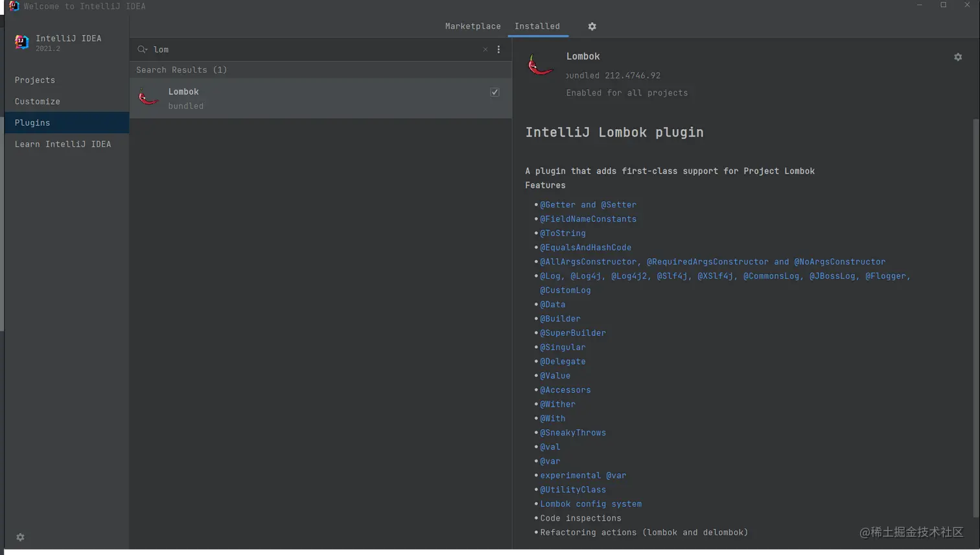
Task: Open the plugins gear settings beside Installed tab
Action: pyautogui.click(x=592, y=27)
